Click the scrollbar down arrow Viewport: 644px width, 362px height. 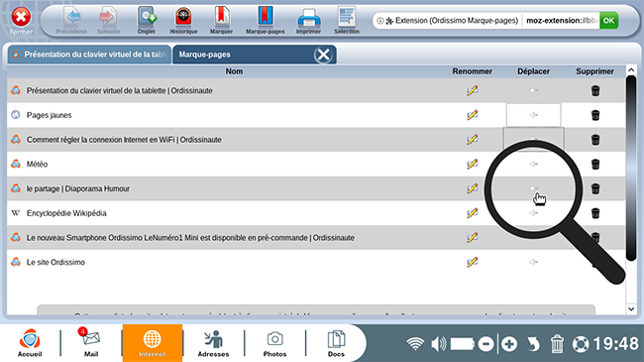click(x=631, y=308)
